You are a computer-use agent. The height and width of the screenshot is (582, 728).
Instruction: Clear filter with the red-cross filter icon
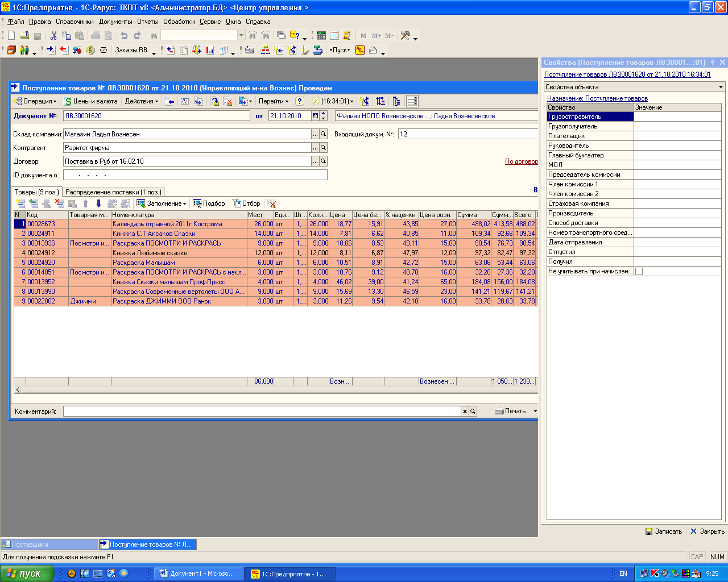pyautogui.click(x=272, y=203)
